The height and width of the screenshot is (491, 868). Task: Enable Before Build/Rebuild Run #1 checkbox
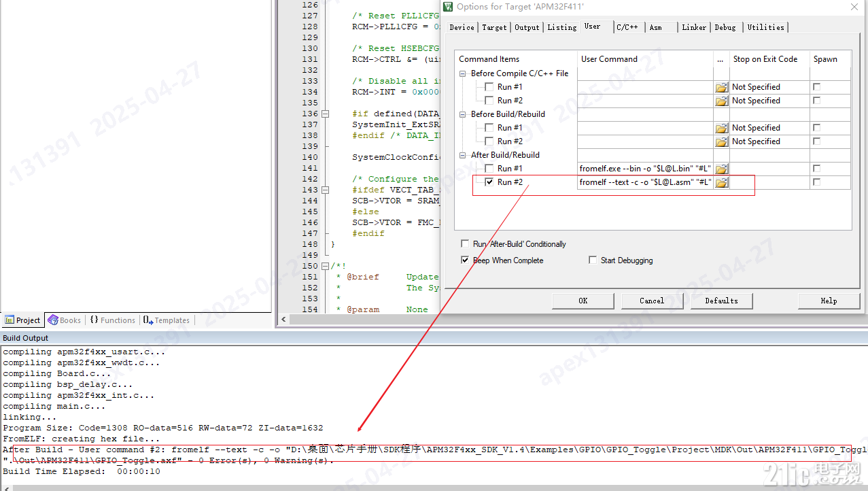point(489,128)
